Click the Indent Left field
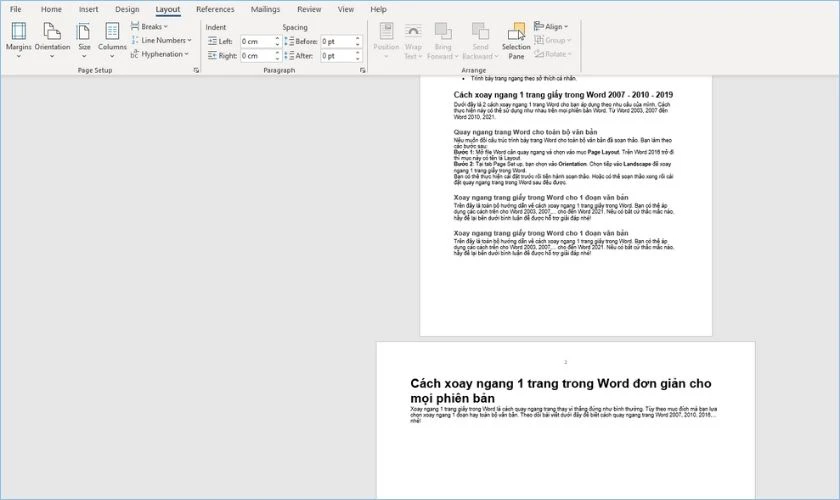This screenshot has width=840, height=500. point(257,41)
